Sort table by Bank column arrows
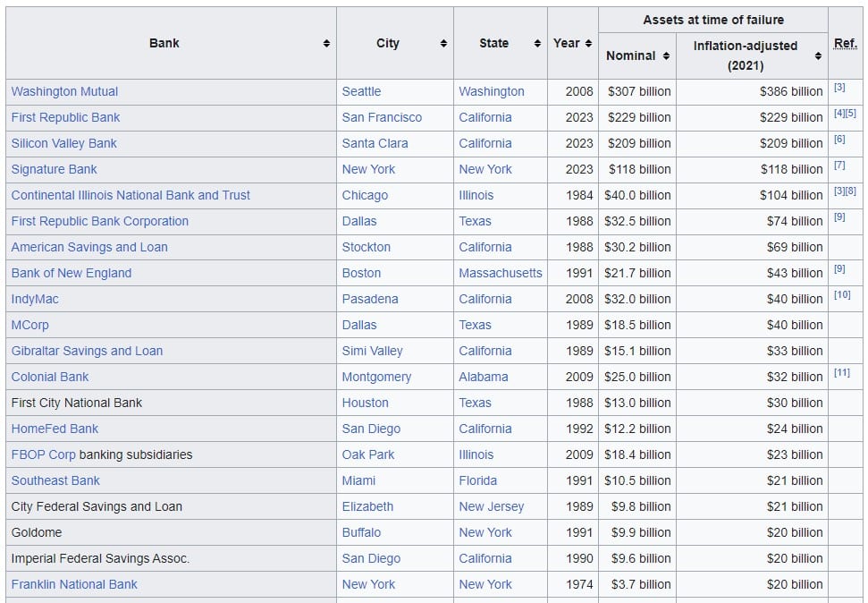Screen dimensions: 868x603 point(326,43)
